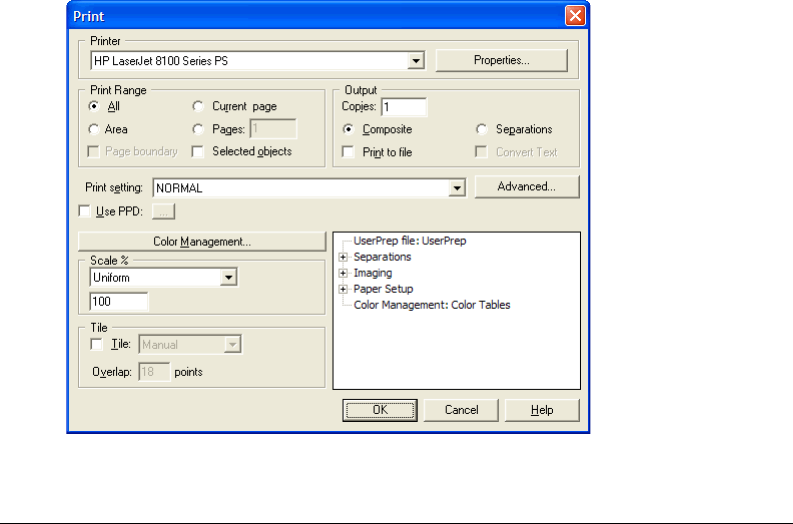Screen dimensions: 793x524
Task: Click the PPD browse ellipsis button
Action: pyautogui.click(x=163, y=212)
